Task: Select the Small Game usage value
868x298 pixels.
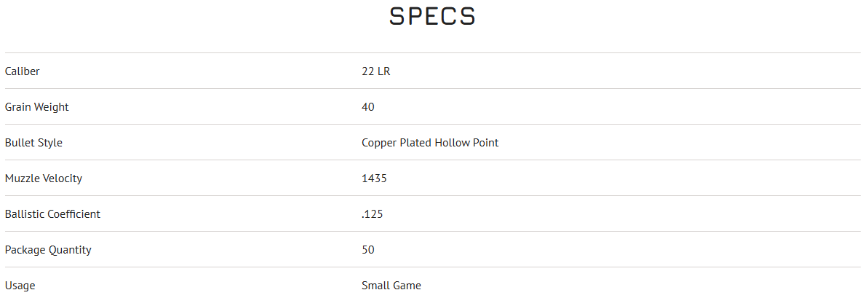Action: 391,286
